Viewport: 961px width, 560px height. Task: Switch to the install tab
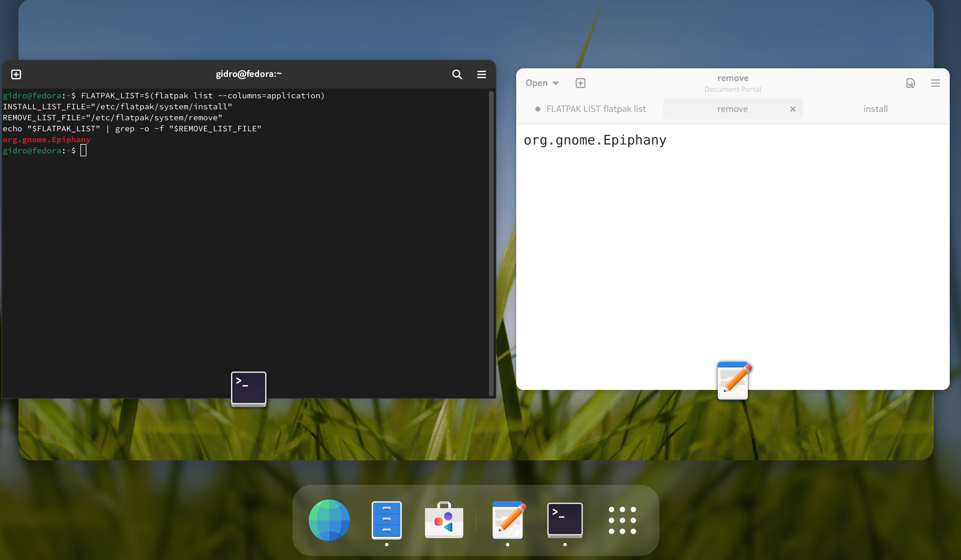click(875, 109)
